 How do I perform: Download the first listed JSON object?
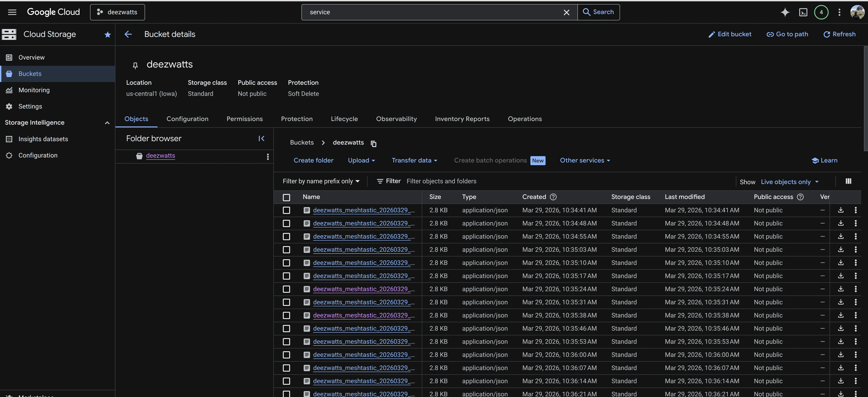click(840, 210)
